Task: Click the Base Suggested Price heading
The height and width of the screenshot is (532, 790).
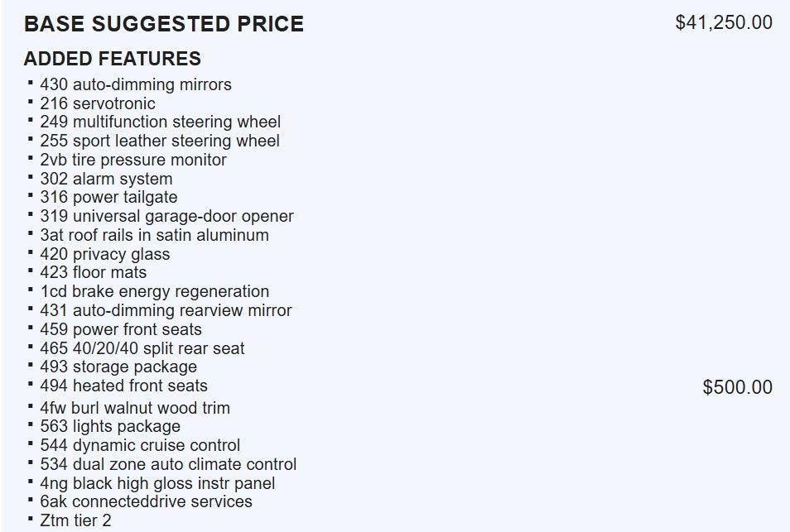Action: [x=164, y=24]
